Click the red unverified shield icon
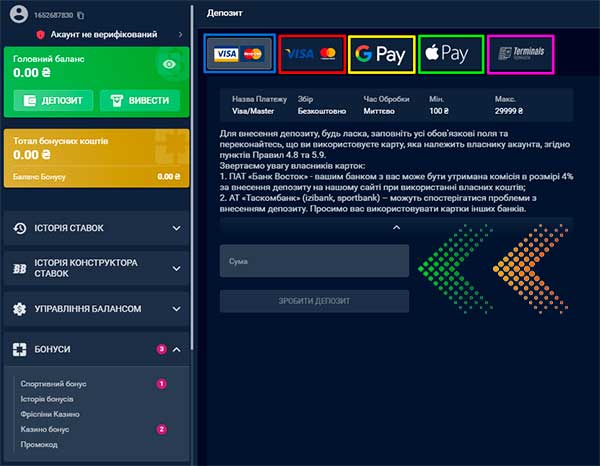 click(x=41, y=35)
